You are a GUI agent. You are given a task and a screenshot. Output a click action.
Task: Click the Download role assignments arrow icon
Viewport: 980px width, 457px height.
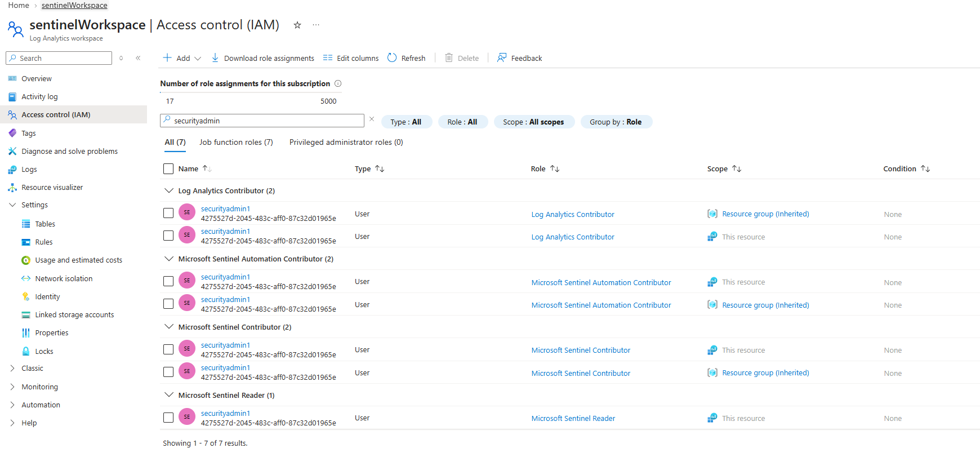[x=215, y=57]
